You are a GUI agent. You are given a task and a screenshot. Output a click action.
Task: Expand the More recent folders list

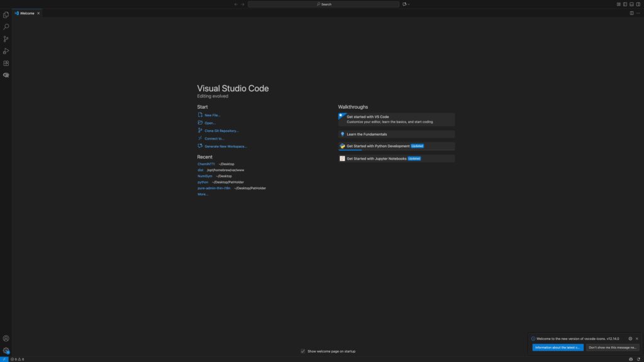[x=203, y=194]
